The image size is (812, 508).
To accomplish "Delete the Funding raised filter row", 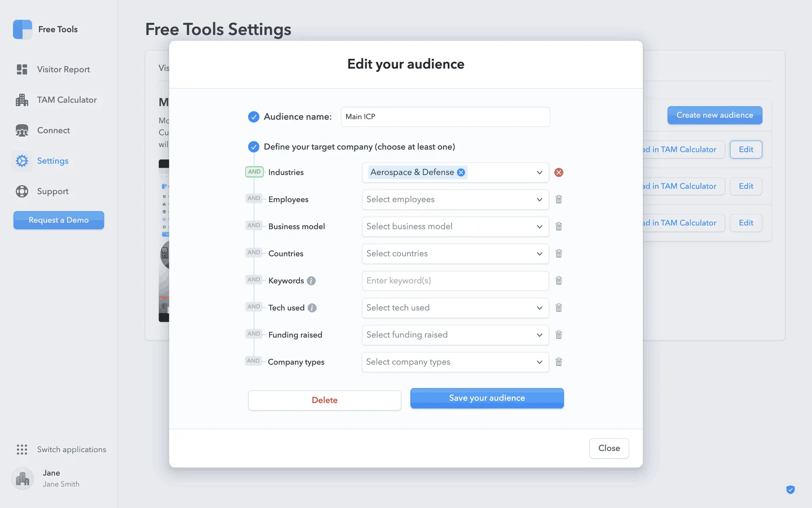I will [x=559, y=335].
